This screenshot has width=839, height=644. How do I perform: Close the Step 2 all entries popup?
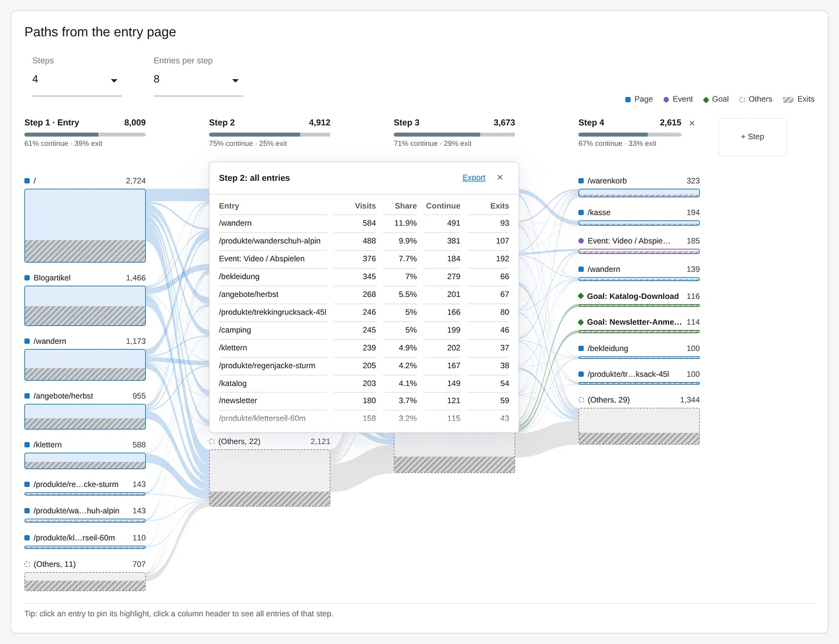tap(500, 177)
